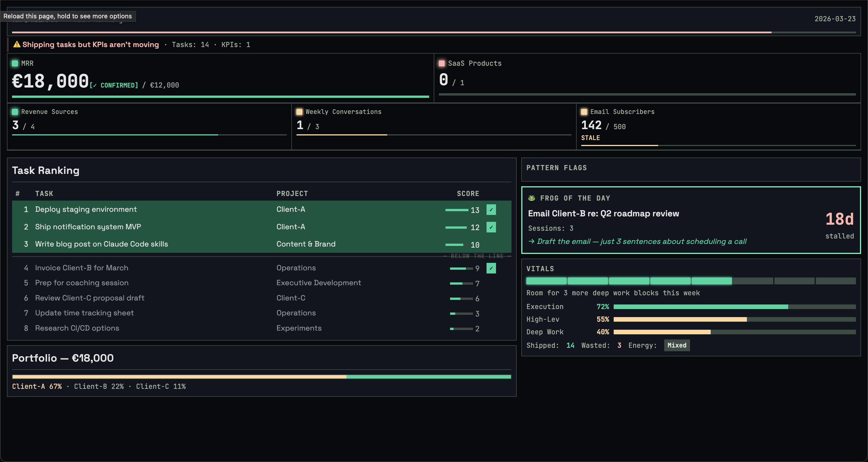Image resolution: width=868 pixels, height=462 pixels.
Task: Toggle the checkmark on Deploy staging environment
Action: (491, 209)
